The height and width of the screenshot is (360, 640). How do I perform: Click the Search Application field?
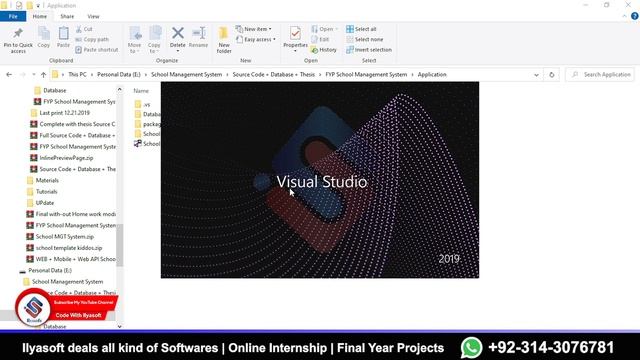point(600,75)
